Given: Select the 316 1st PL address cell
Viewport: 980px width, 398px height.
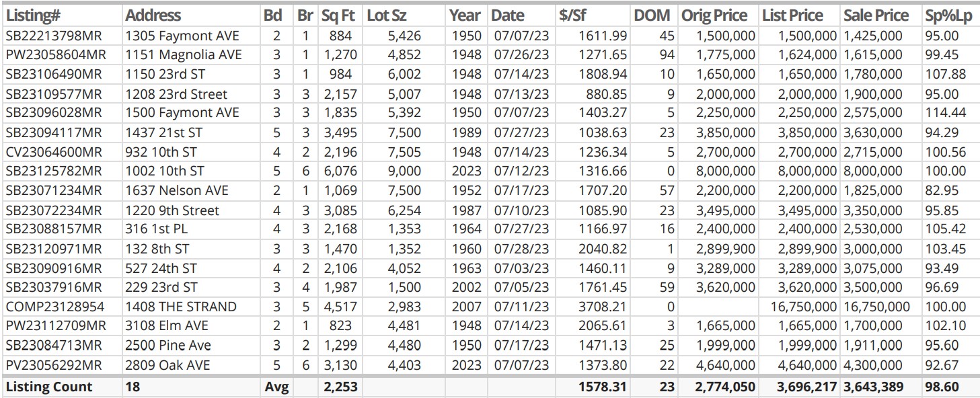Looking at the screenshot, I should pyautogui.click(x=156, y=229).
